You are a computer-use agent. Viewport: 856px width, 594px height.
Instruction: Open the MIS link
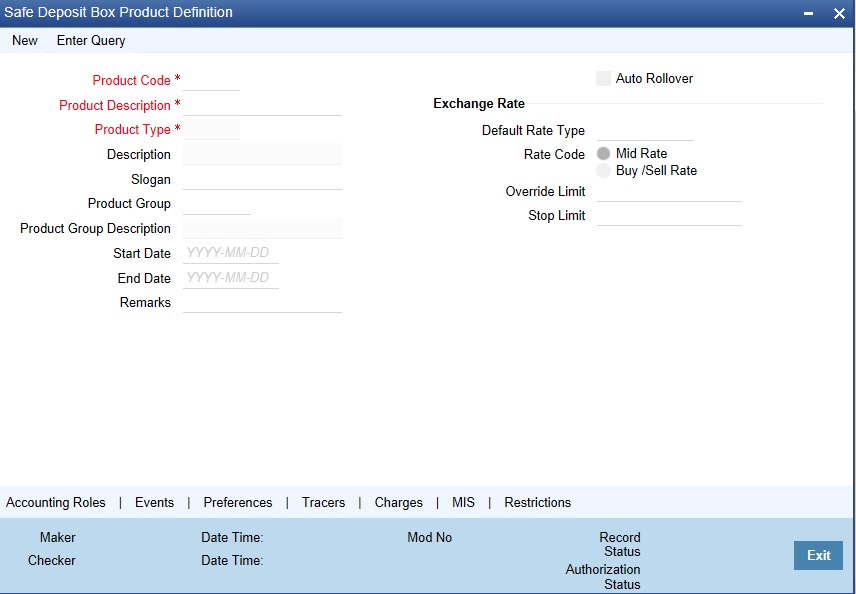(x=463, y=502)
